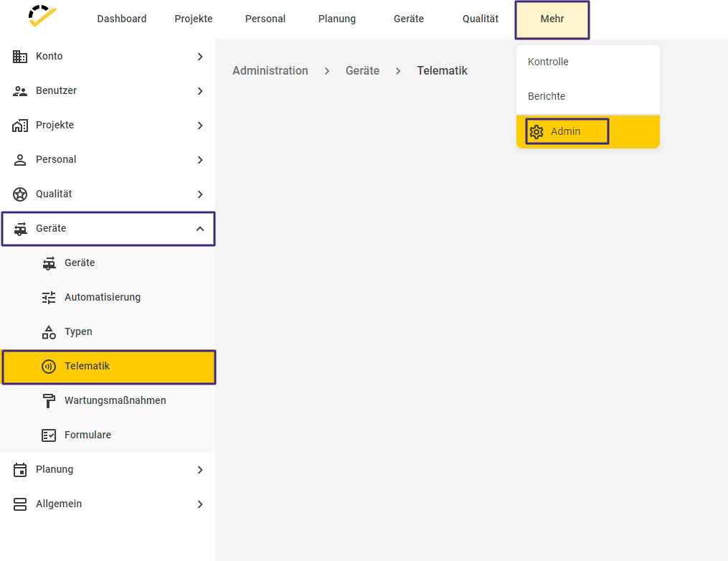Viewport: 728px width, 561px height.
Task: Select Admin entry in the Mehr menu
Action: 588,131
